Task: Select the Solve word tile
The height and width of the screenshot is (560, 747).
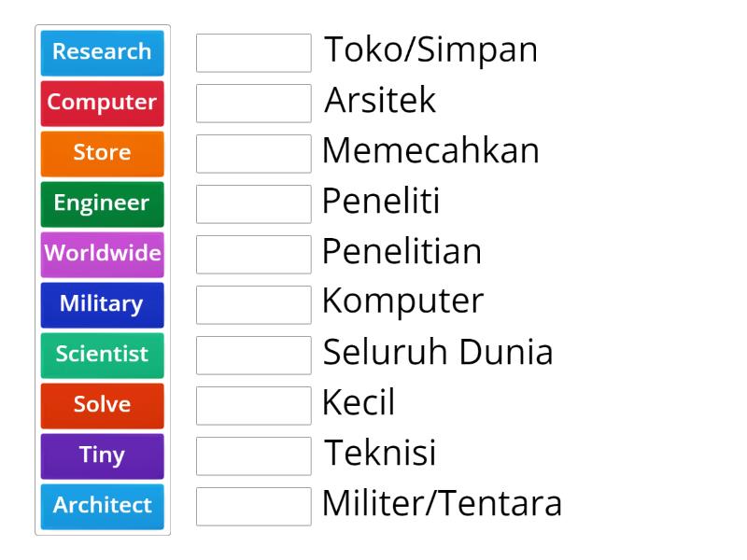Action: [102, 406]
